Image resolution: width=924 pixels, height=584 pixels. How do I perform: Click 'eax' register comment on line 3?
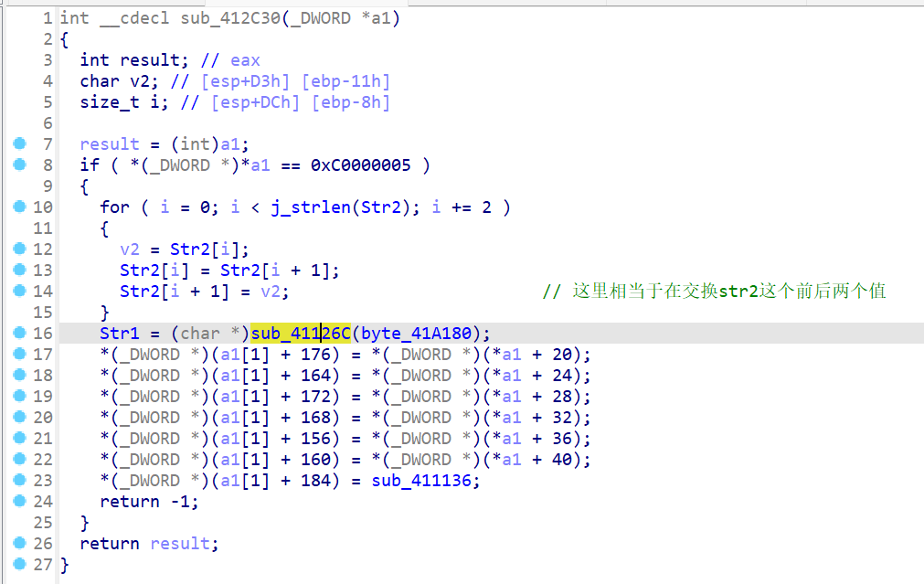pyautogui.click(x=245, y=60)
